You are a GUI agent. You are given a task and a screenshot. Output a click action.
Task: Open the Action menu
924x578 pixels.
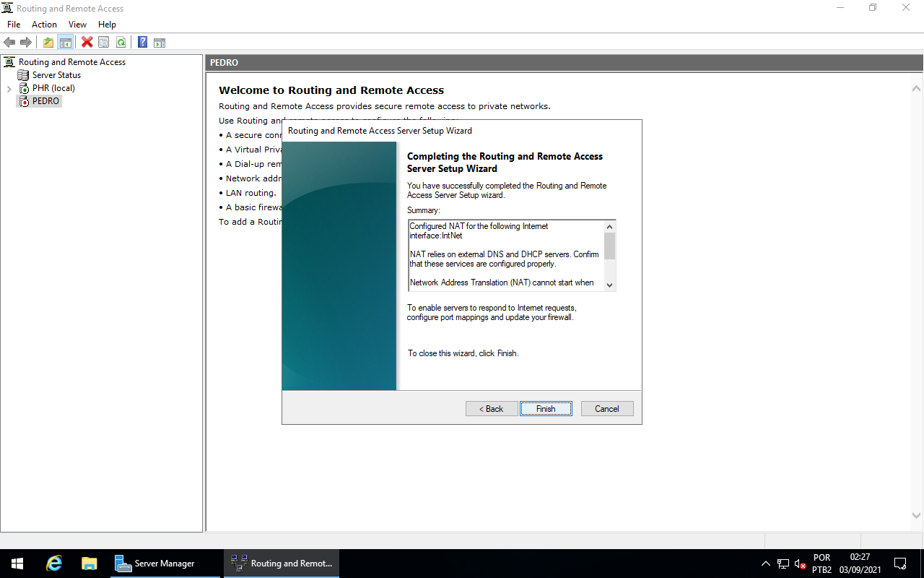[x=44, y=24]
